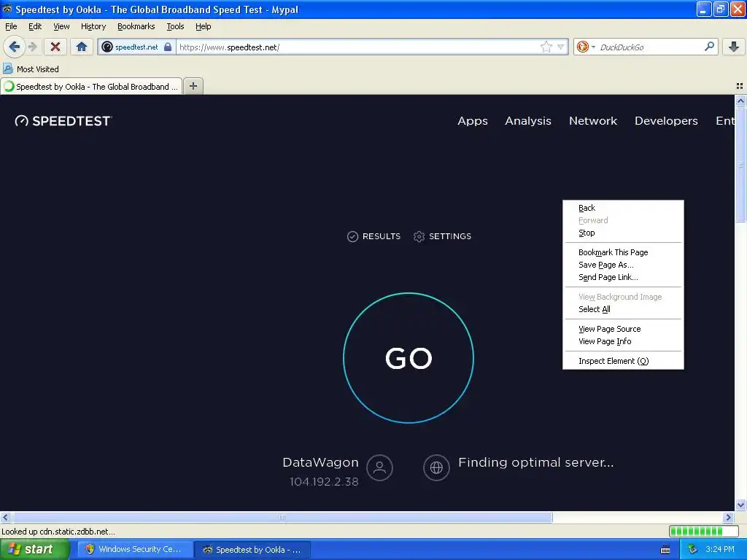The image size is (747, 560).
Task: Click the DataWagon user profile icon
Action: [x=379, y=467]
